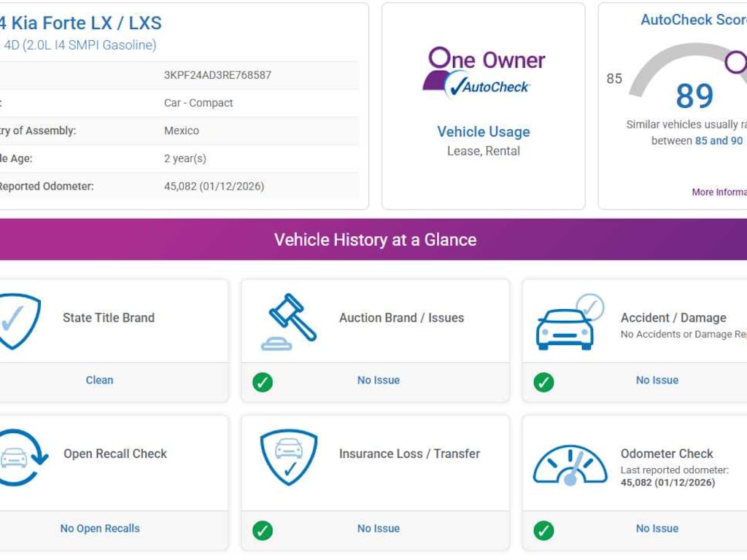Click the Odometer Check gauge icon
This screenshot has width=747, height=560.
[x=570, y=464]
